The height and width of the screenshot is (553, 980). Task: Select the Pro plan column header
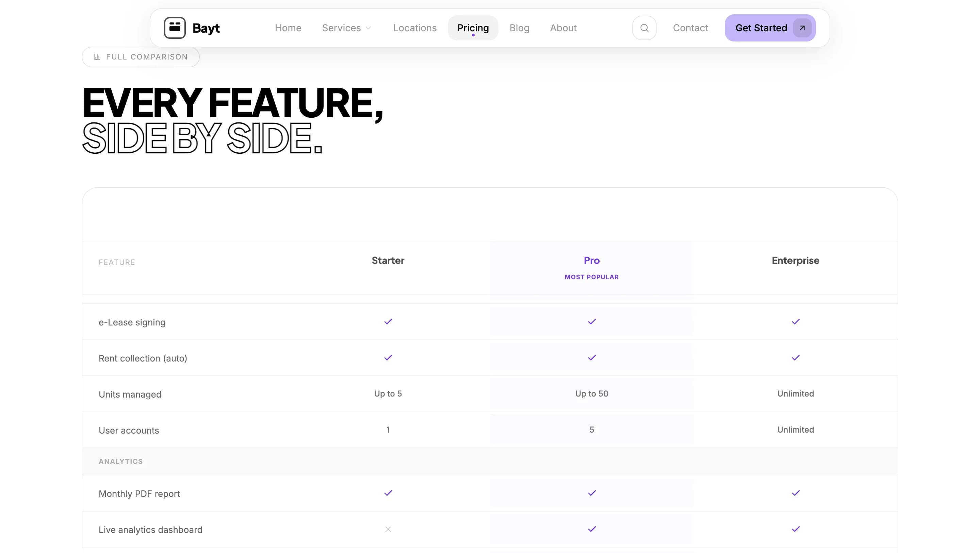tap(592, 261)
